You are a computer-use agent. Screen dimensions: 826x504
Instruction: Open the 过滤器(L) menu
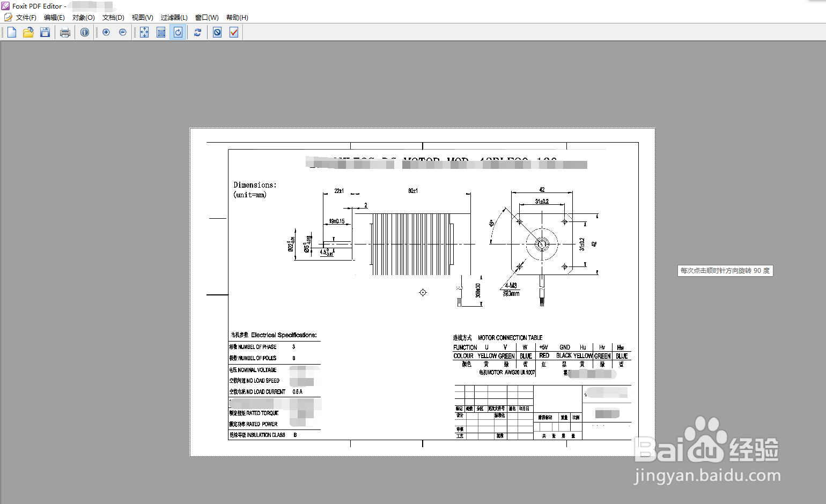tap(174, 18)
